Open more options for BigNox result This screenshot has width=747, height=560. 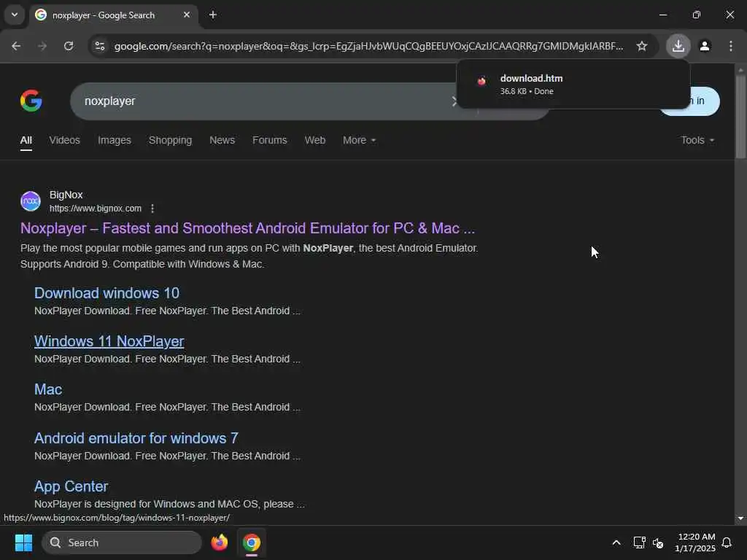[152, 209]
